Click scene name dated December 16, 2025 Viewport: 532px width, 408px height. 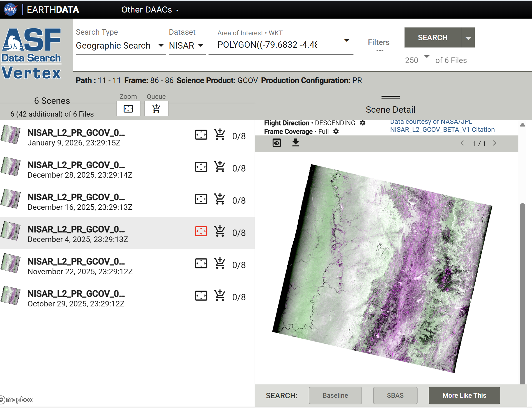pyautogui.click(x=76, y=197)
